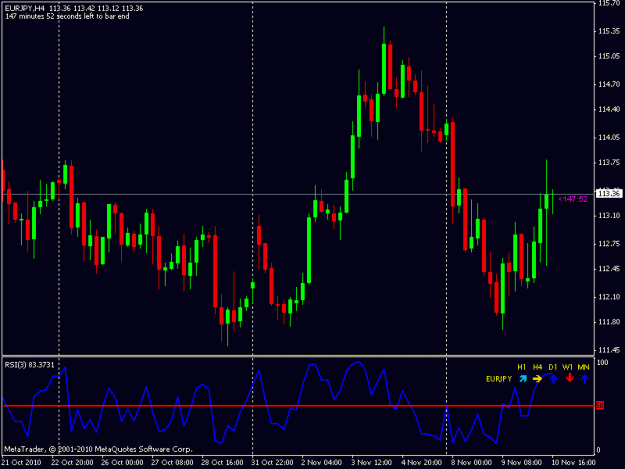Click the 4 Nov 20:00 time label

(421, 463)
